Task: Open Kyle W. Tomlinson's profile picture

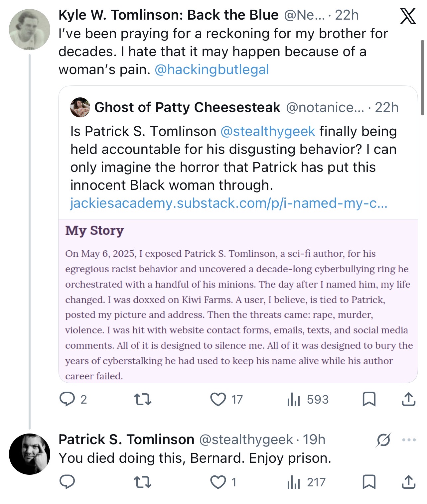Action: [x=30, y=29]
